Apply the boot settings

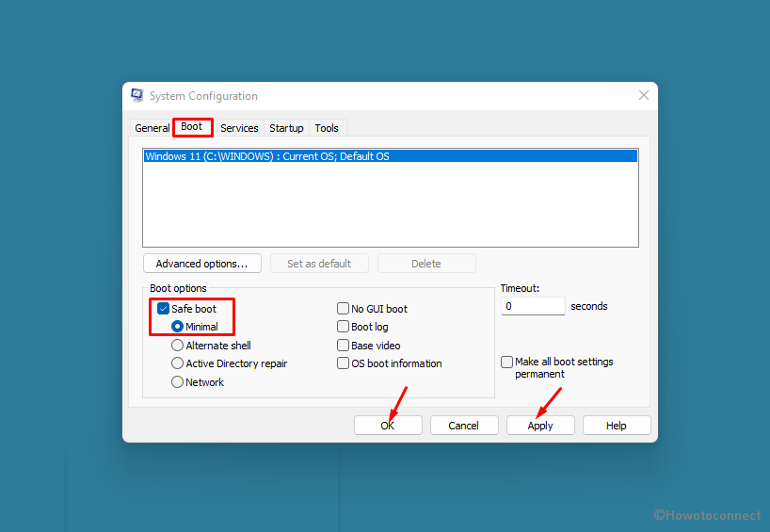click(540, 426)
